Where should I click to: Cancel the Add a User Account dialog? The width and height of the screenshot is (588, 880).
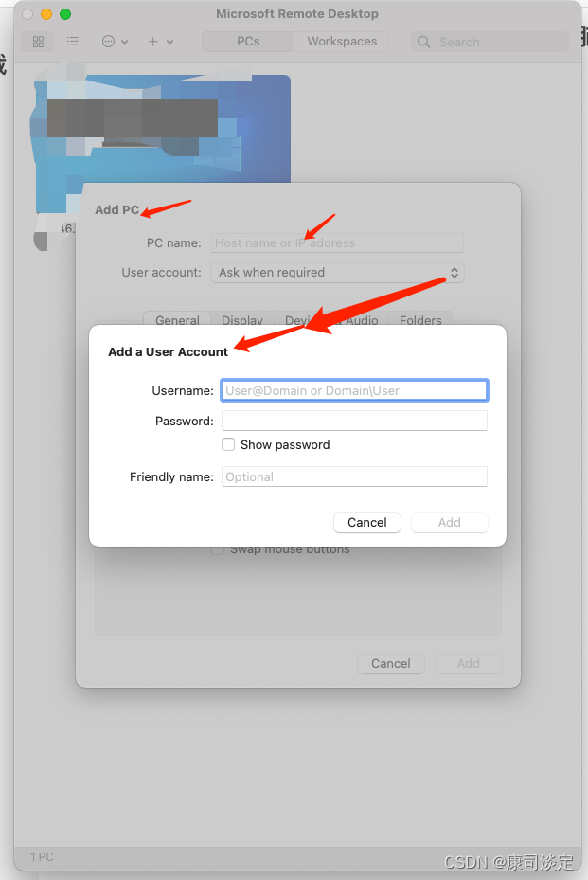coord(367,523)
